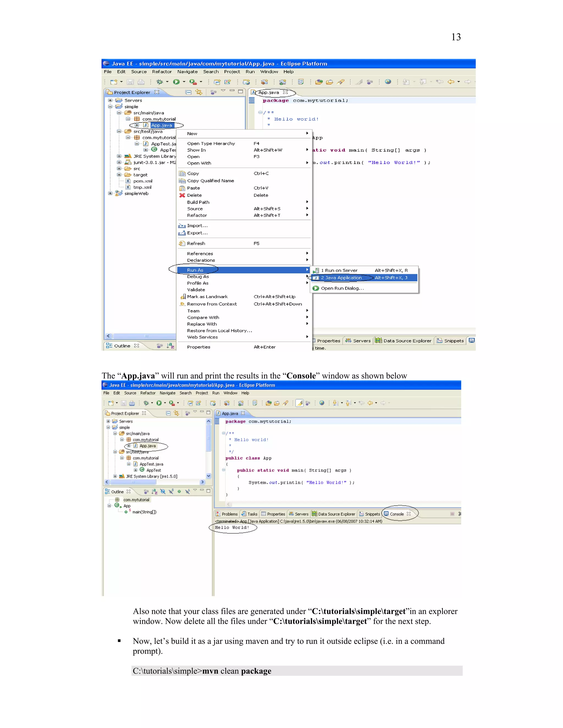Image resolution: width=563 pixels, height=728 pixels.
Task: Select Debug As in the context menu
Action: tap(244, 277)
